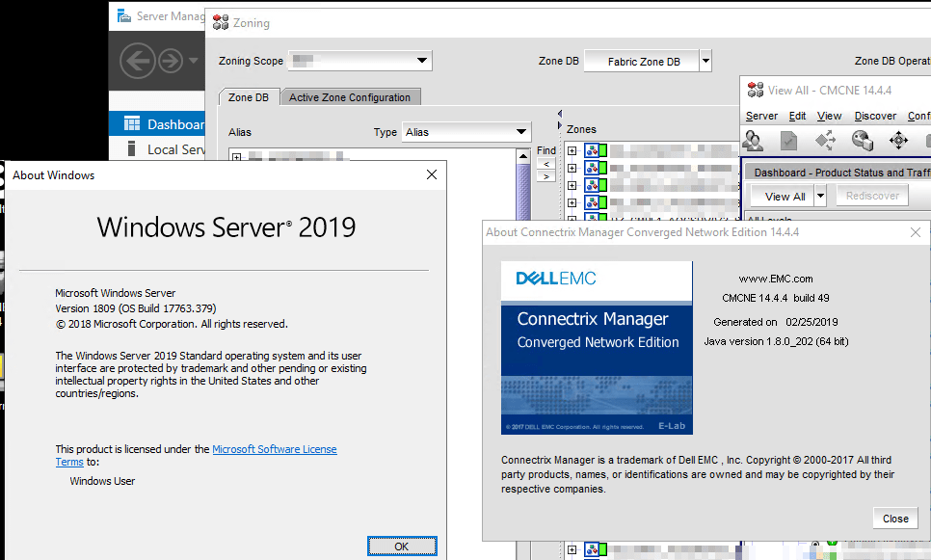
Task: Click the first zone icon in Zones tree
Action: coord(596,150)
